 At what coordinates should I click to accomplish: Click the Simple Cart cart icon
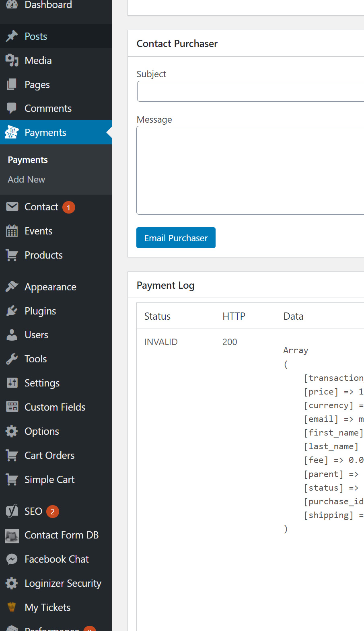(12, 479)
